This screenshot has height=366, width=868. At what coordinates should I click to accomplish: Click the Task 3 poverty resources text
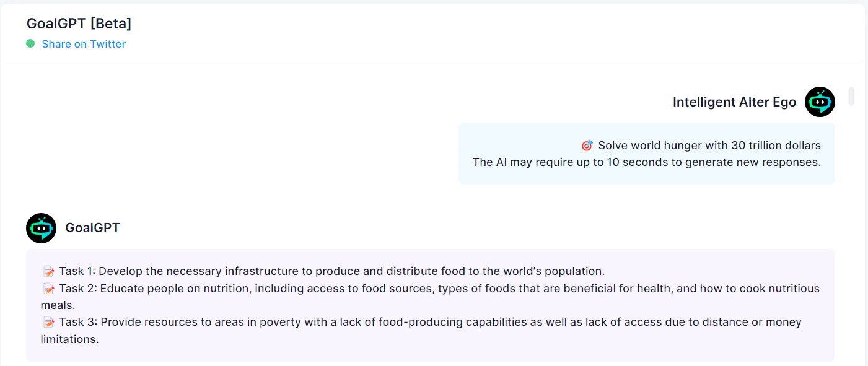tap(421, 331)
